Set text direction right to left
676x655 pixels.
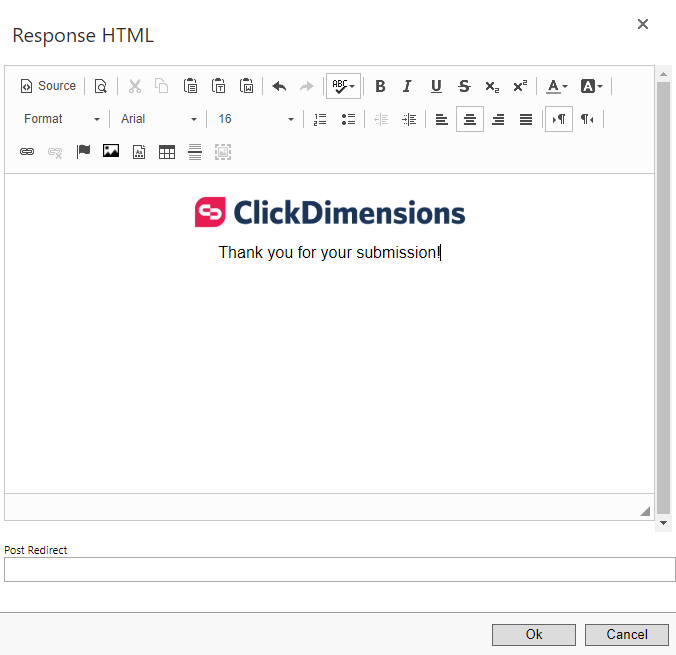(x=587, y=119)
